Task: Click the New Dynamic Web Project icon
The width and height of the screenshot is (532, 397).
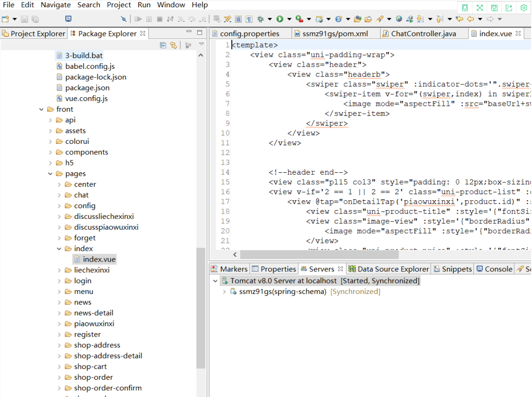Action: [x=319, y=19]
